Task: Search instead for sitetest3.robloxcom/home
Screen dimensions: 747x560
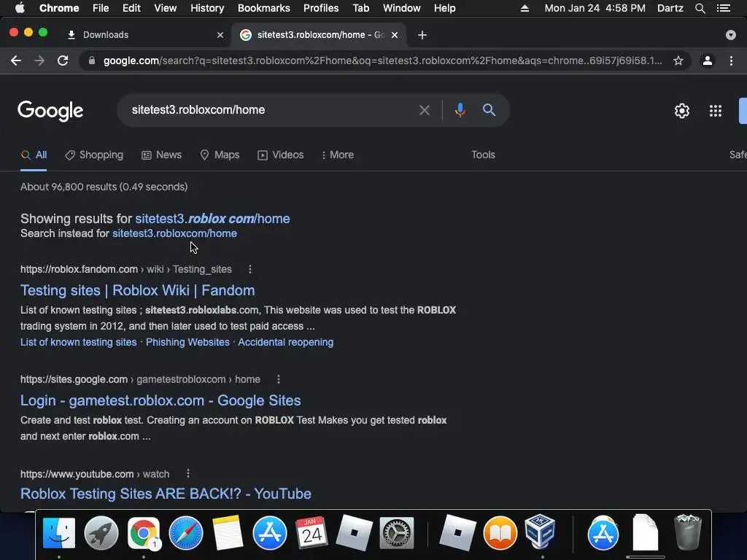Action: (x=174, y=233)
